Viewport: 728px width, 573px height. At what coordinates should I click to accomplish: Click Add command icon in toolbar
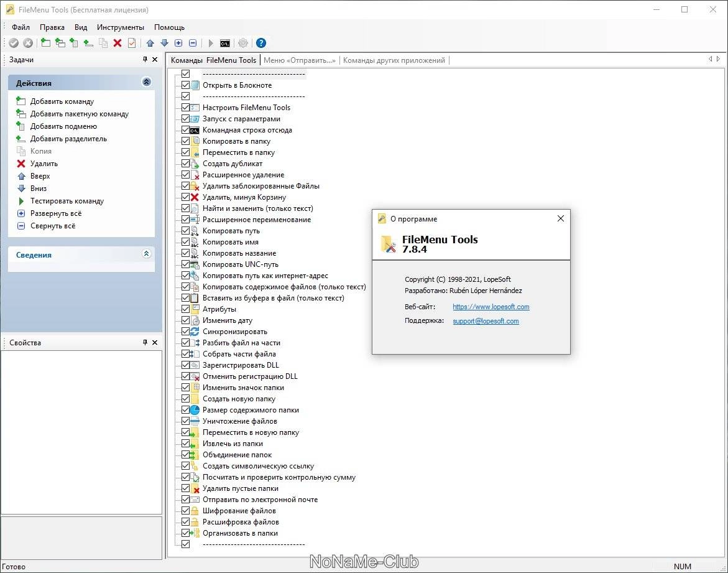(x=45, y=43)
